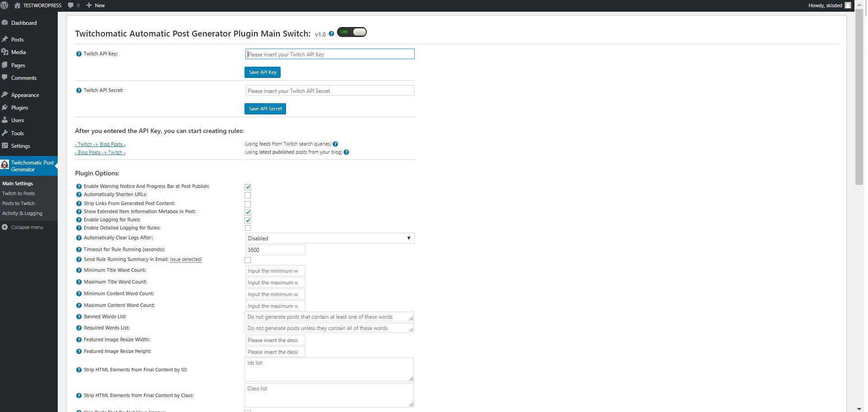Click the WordPress logo icon in admin bar
This screenshot has width=868, height=412.
click(5, 5)
